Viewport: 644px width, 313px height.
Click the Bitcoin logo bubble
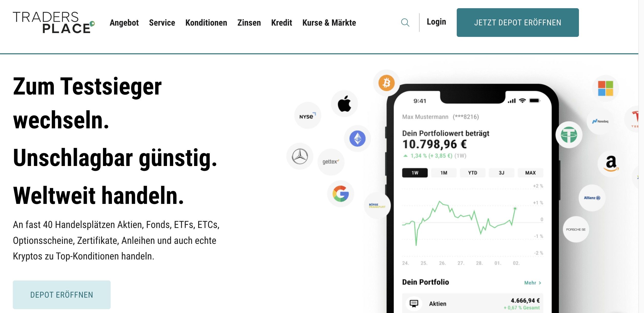(x=386, y=83)
